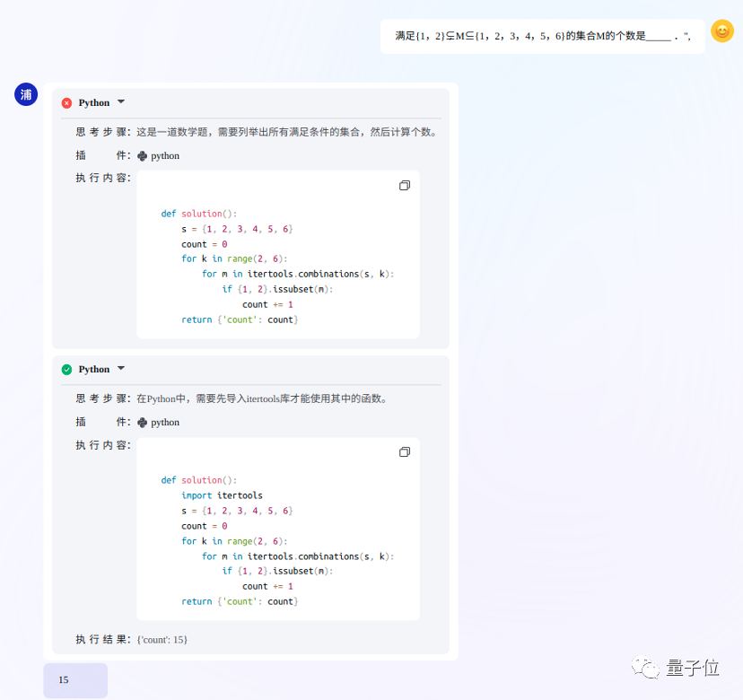The width and height of the screenshot is (743, 700).
Task: Click the 'import itertools' code line
Action: (x=222, y=495)
